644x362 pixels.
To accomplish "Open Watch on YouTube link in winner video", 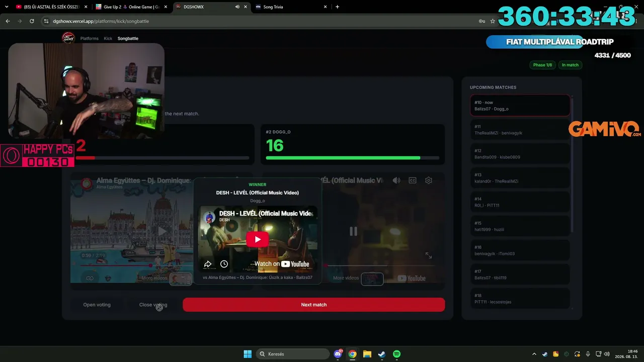I will coord(282,264).
